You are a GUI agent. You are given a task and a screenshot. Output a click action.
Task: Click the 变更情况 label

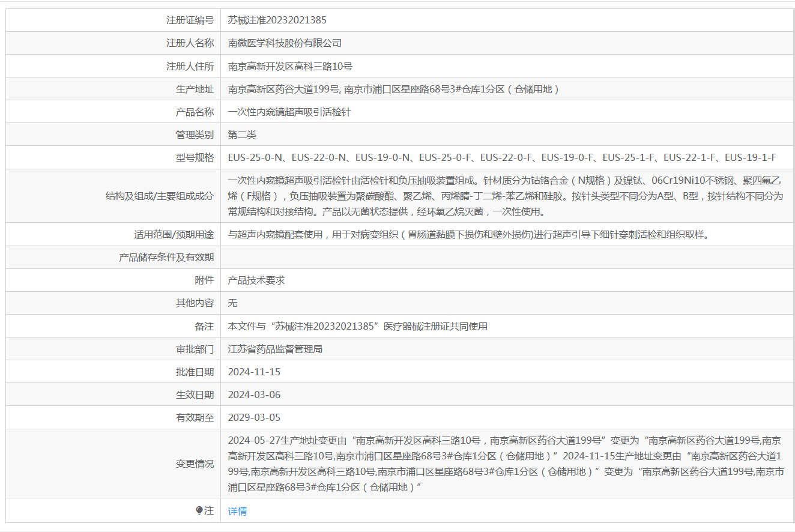pos(195,464)
